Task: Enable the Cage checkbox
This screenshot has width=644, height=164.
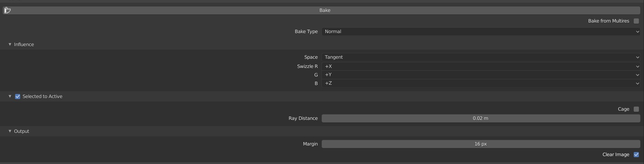Action: pyautogui.click(x=636, y=109)
